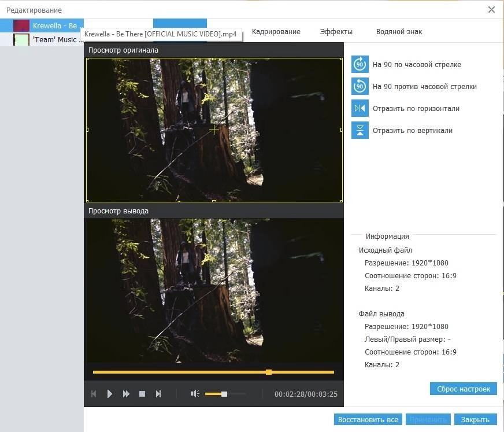Click source 'Соотношение сторон: 16:9' under Исходный файл
Image resolution: width=504 pixels, height=432 pixels.
[x=410, y=276]
